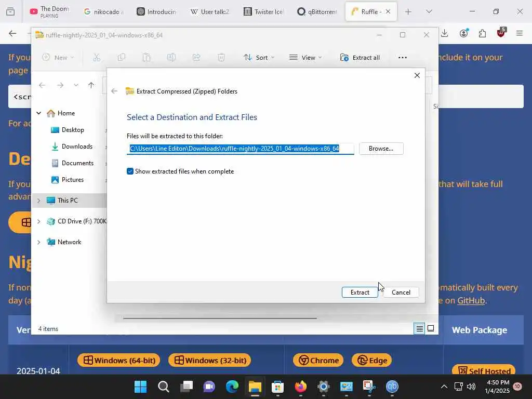This screenshot has width=532, height=399.
Task: Cancel the extraction dialog
Action: pos(401,292)
